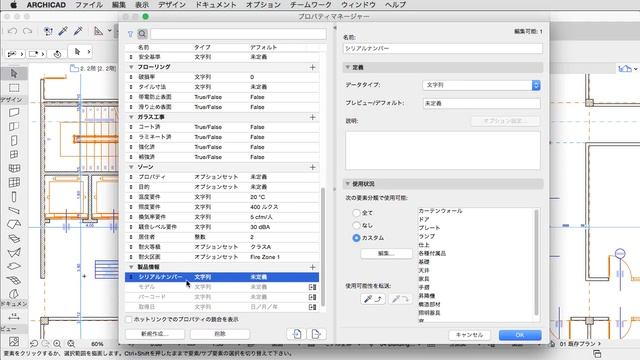Open the デザイン menu
This screenshot has height=360, width=640.
point(172,5)
